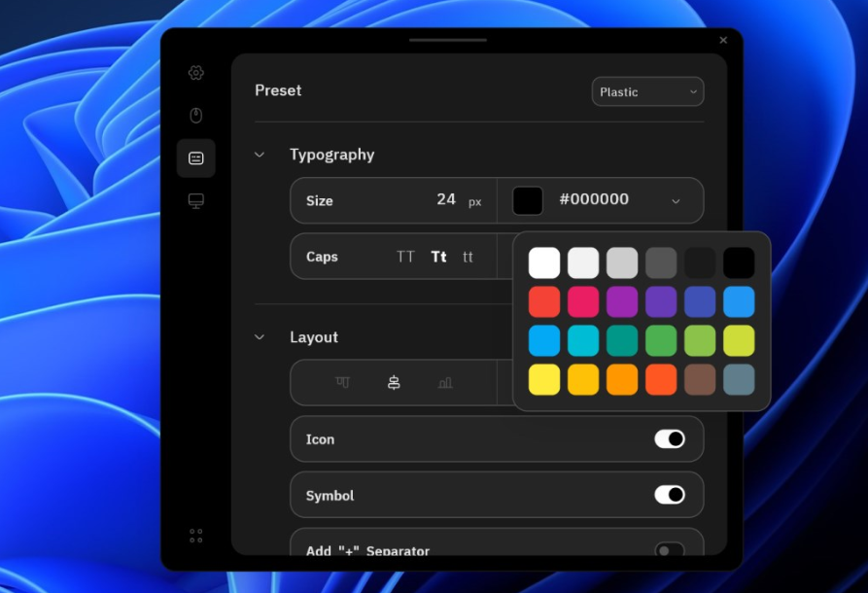Click the Preset label text
The width and height of the screenshot is (868, 593).
pyautogui.click(x=278, y=90)
